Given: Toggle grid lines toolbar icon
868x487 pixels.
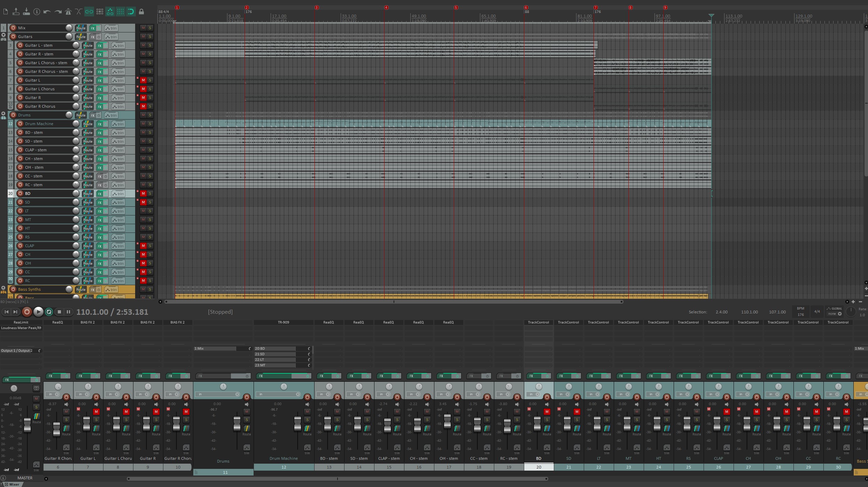Looking at the screenshot, I should 121,12.
